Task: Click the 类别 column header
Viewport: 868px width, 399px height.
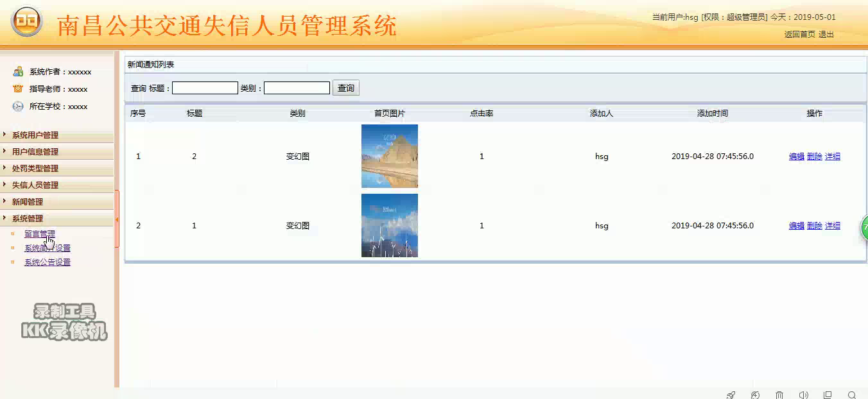Action: (297, 114)
